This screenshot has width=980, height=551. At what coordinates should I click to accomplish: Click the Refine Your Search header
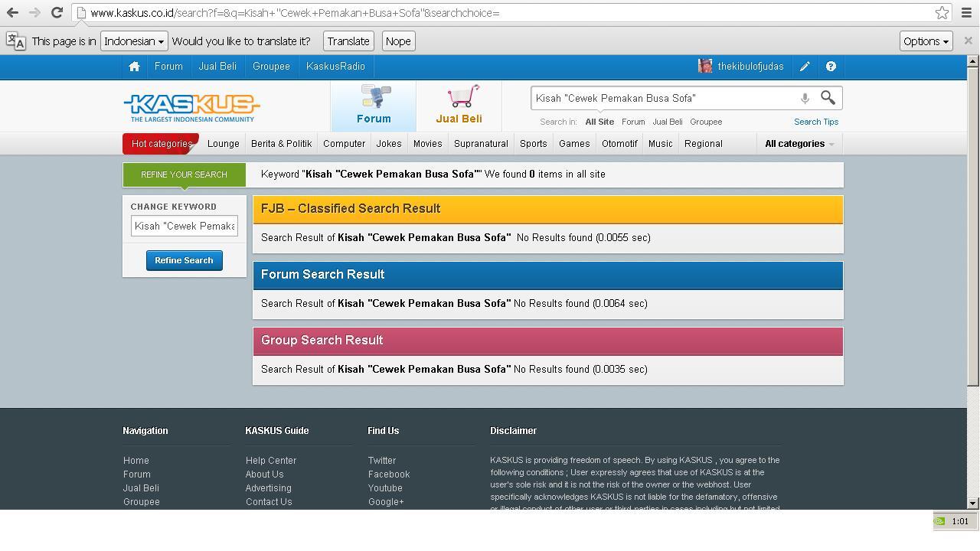(x=184, y=174)
